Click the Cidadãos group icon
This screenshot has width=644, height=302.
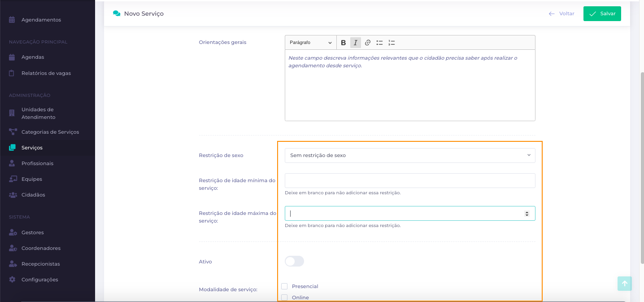13,195
